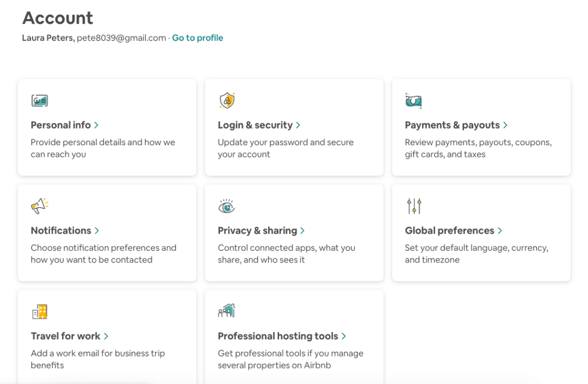Image resolution: width=588 pixels, height=384 pixels.
Task: Follow the Go to profile link
Action: click(198, 38)
